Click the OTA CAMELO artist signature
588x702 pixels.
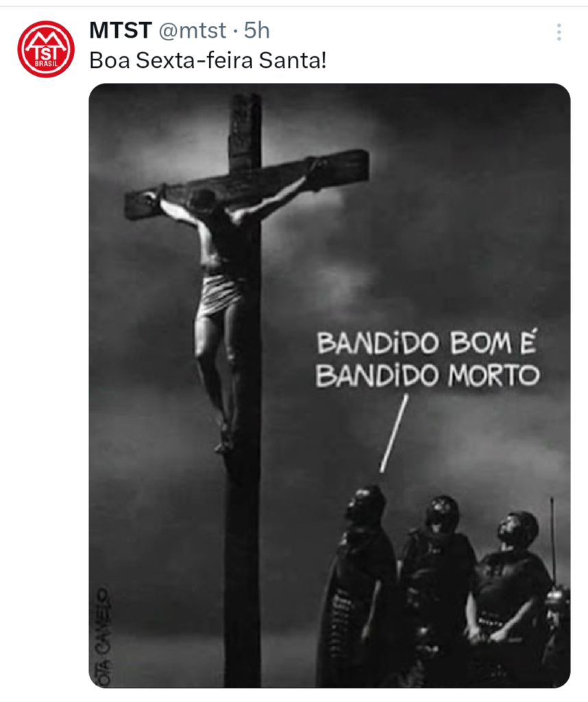[103, 637]
